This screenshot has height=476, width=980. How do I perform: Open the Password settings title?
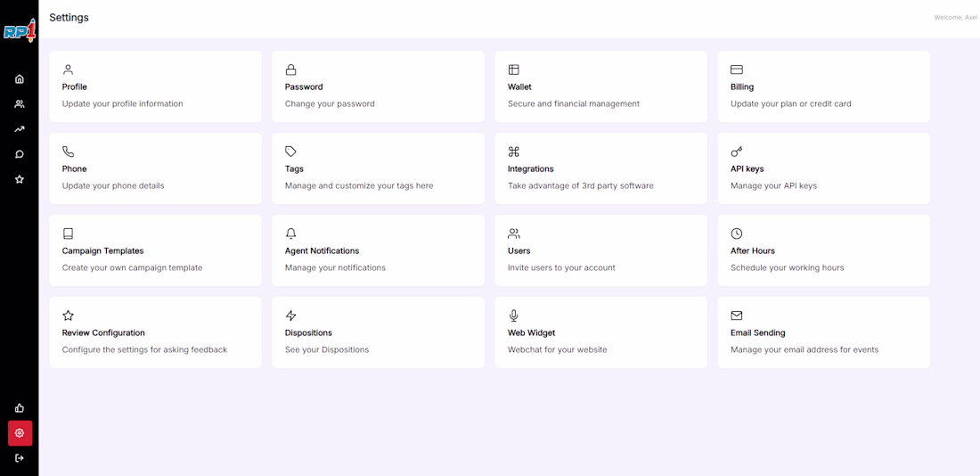coord(304,87)
